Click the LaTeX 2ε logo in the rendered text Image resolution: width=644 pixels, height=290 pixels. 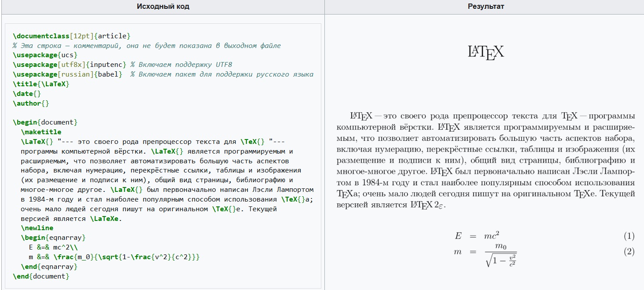pyautogui.click(x=428, y=205)
